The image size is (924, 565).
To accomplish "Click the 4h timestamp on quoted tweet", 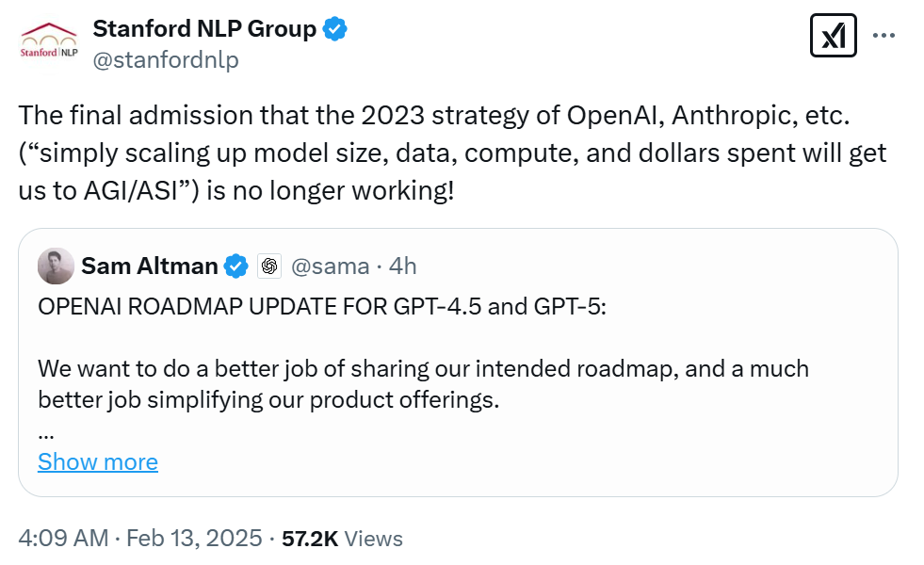I will tap(402, 266).
